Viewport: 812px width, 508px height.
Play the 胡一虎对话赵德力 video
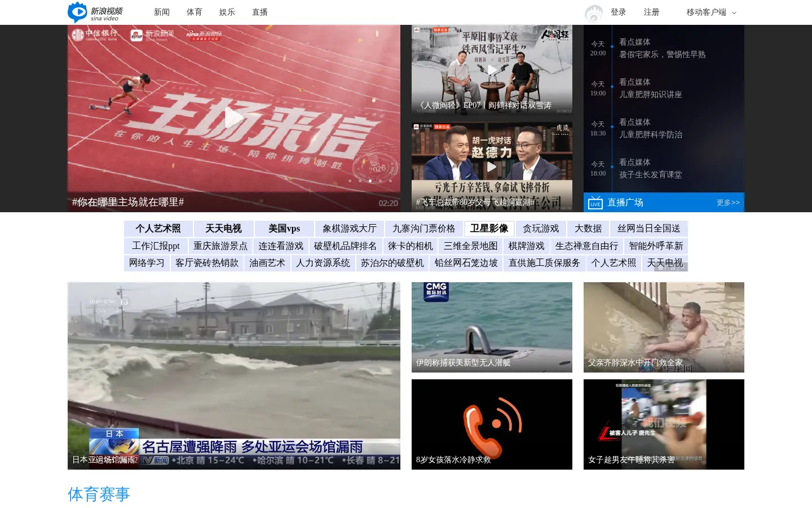(x=492, y=167)
